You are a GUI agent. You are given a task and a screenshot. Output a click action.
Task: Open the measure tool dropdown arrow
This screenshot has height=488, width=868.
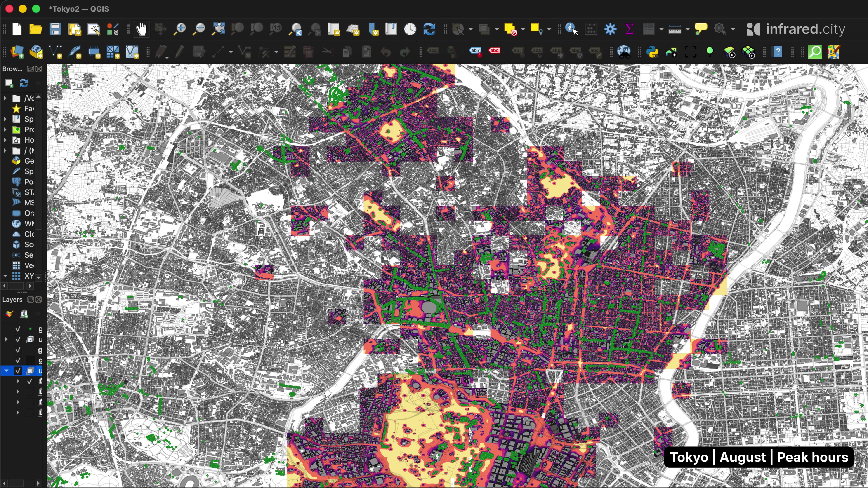(x=687, y=29)
